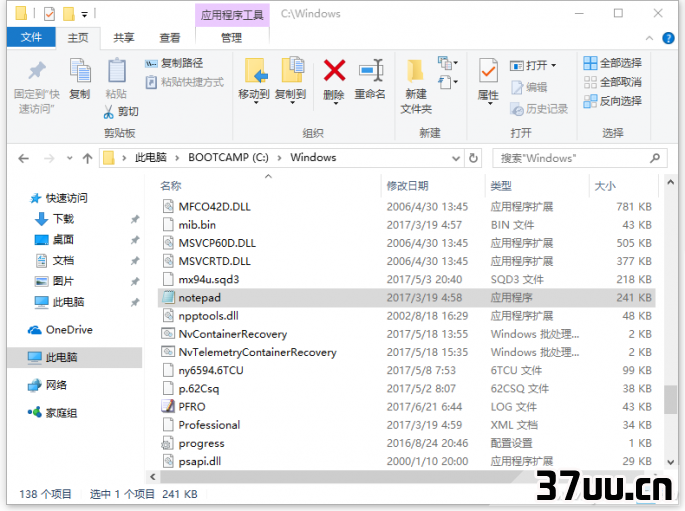Click Select all (全部选择)
The image size is (685, 511).
point(612,63)
